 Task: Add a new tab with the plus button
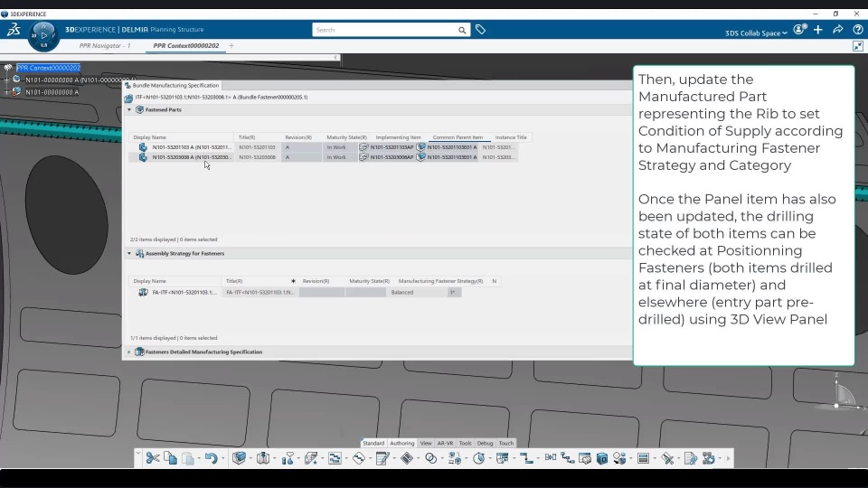pos(231,46)
